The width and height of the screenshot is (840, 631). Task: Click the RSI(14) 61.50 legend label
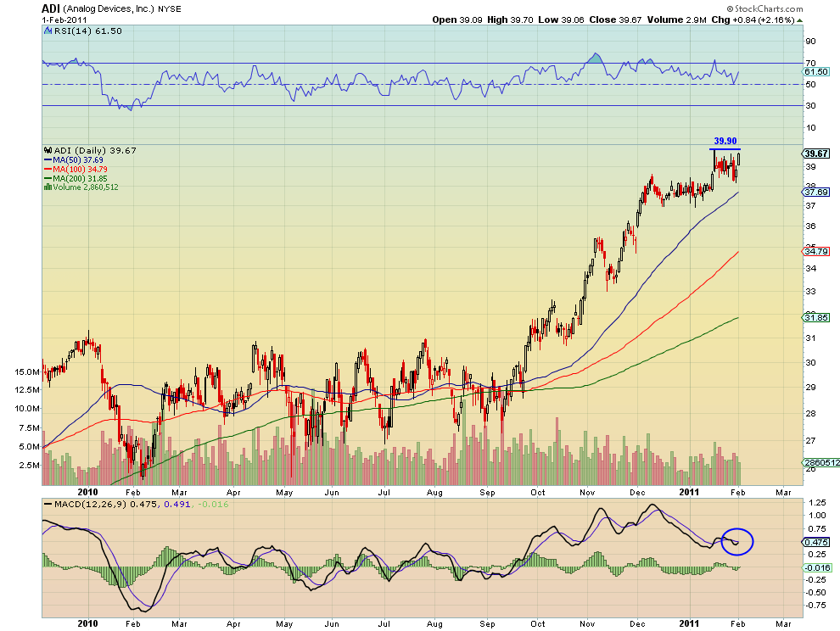pyautogui.click(x=88, y=31)
